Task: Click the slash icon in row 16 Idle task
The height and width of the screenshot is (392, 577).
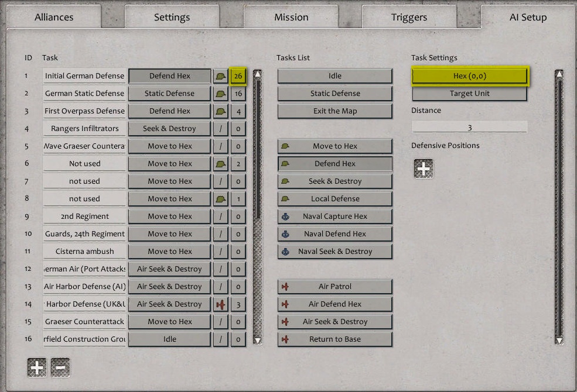Action: click(220, 339)
